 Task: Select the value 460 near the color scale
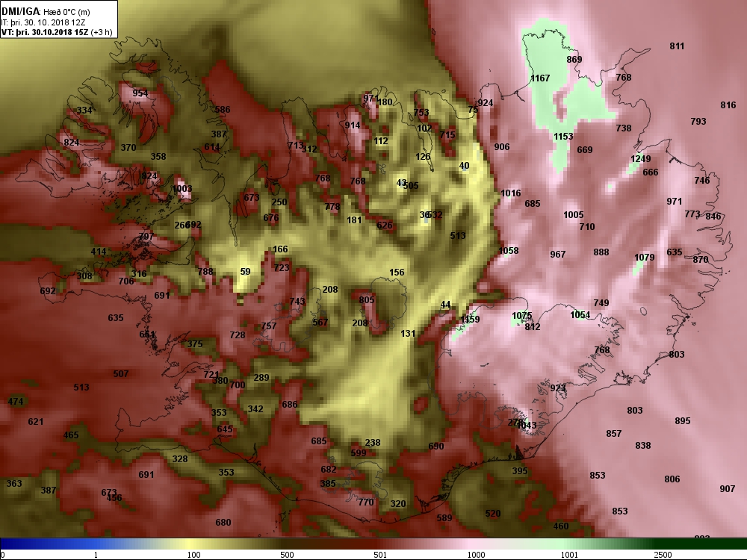561,526
